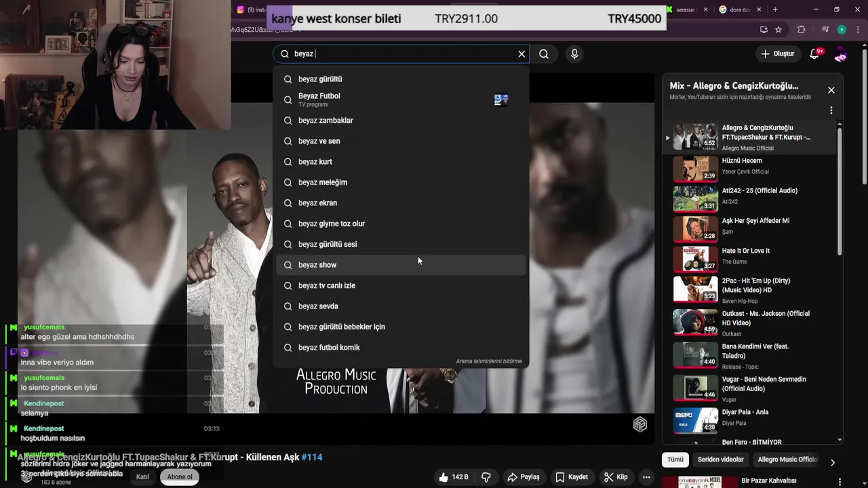Choose the beyaz ve sen suggestion
This screenshot has width=868, height=488.
(x=401, y=141)
